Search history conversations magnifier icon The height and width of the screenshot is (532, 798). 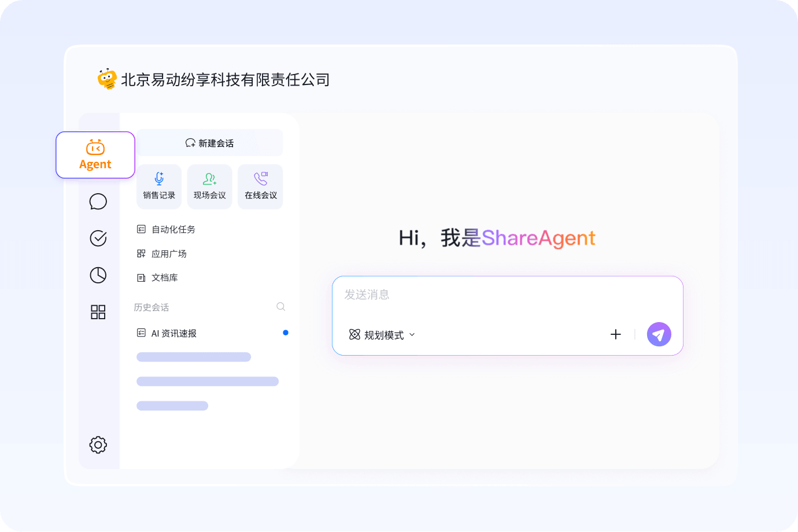coord(281,306)
